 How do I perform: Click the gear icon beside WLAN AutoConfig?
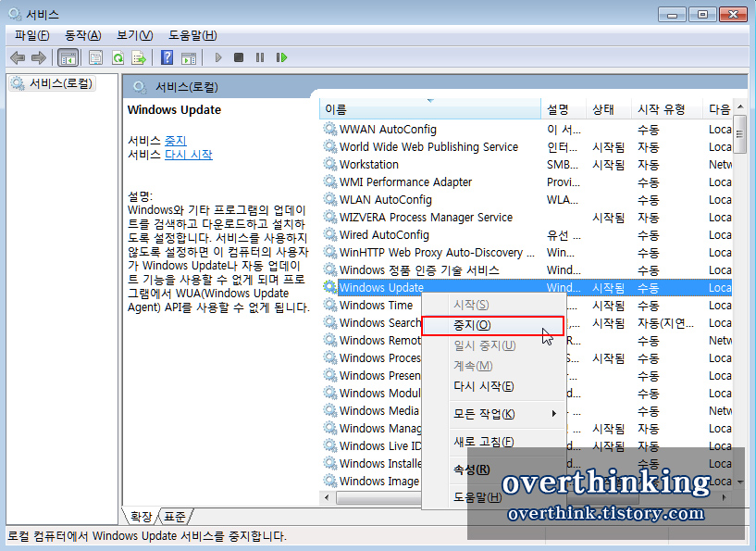pos(329,199)
